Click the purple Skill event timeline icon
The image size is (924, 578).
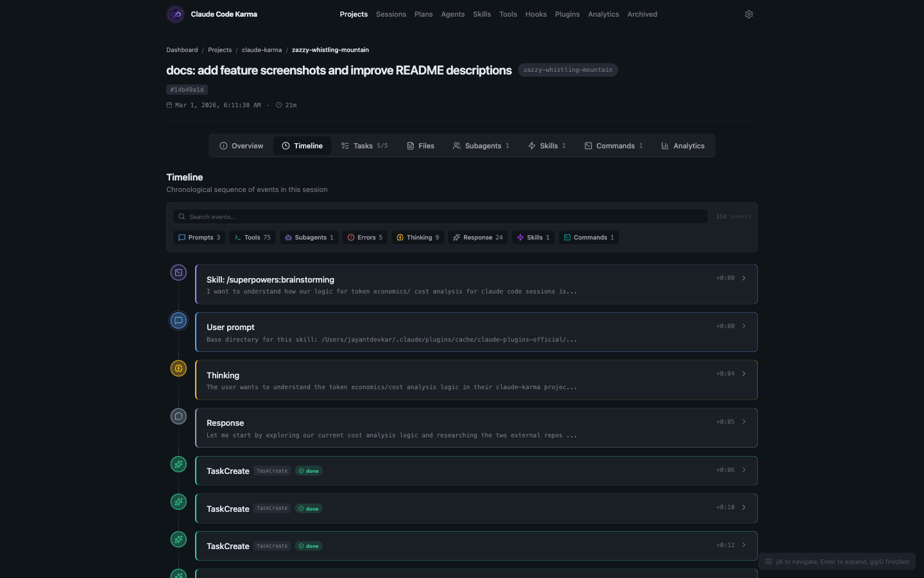(x=178, y=272)
